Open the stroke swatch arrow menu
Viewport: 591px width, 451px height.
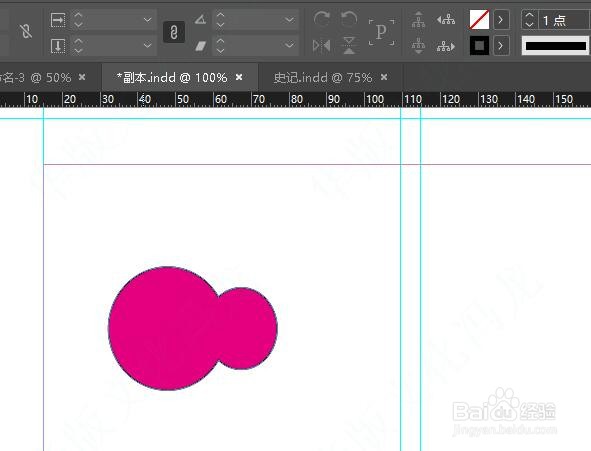[x=501, y=46]
